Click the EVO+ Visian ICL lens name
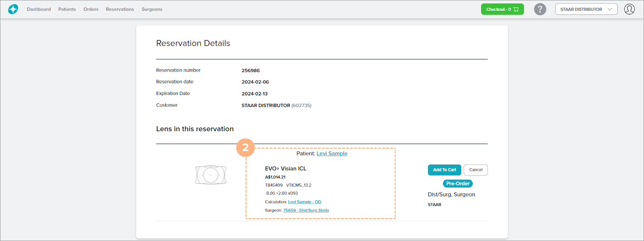This screenshot has width=644, height=241. [x=285, y=169]
